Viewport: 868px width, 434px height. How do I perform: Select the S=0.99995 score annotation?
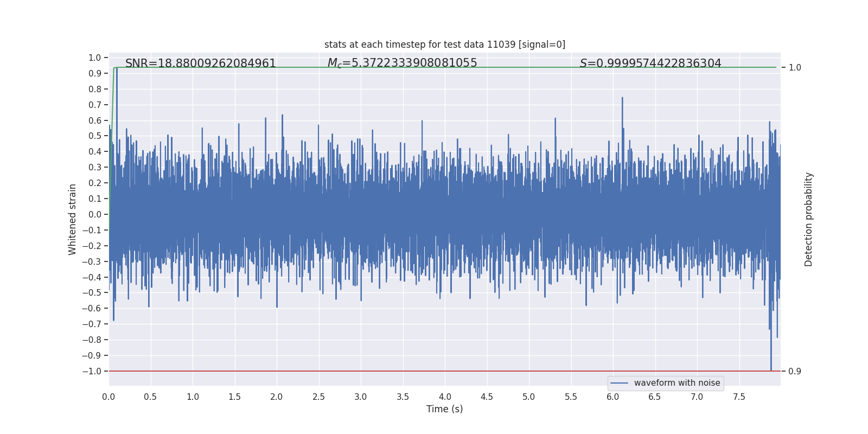650,63
